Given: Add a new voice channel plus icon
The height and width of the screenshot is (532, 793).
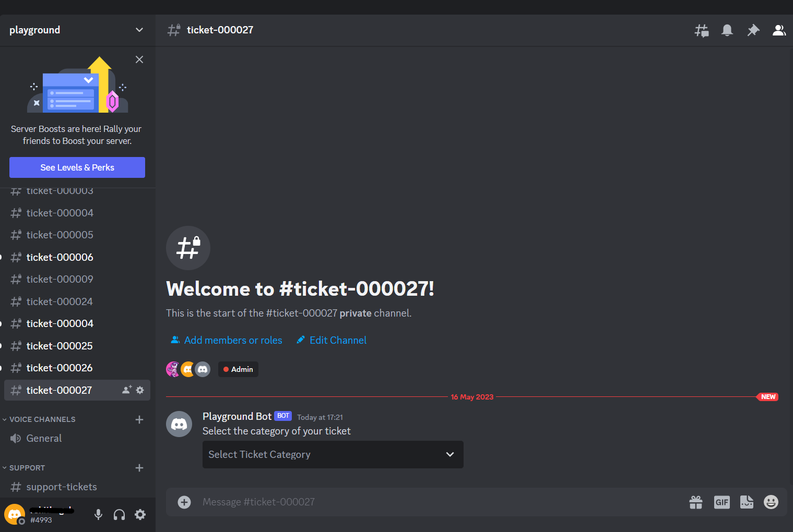Looking at the screenshot, I should point(139,419).
